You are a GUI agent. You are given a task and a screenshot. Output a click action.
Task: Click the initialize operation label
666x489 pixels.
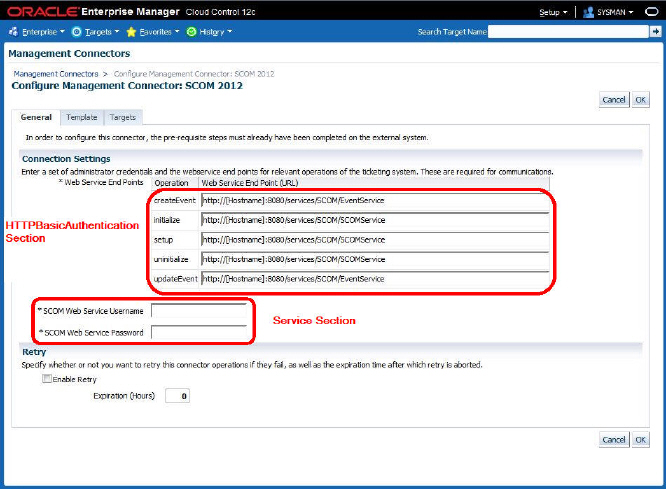pyautogui.click(x=166, y=220)
